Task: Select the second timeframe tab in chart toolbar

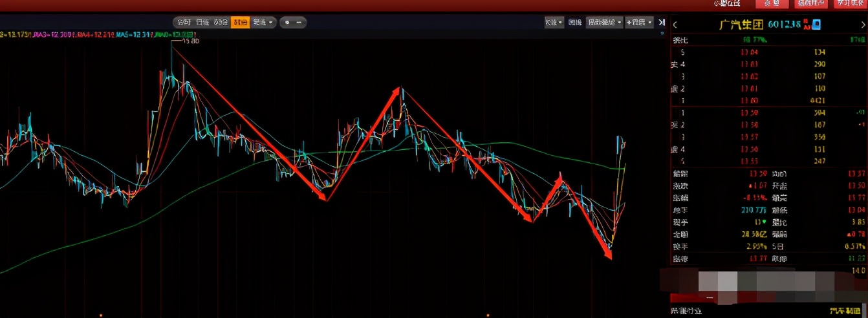Action: click(203, 22)
